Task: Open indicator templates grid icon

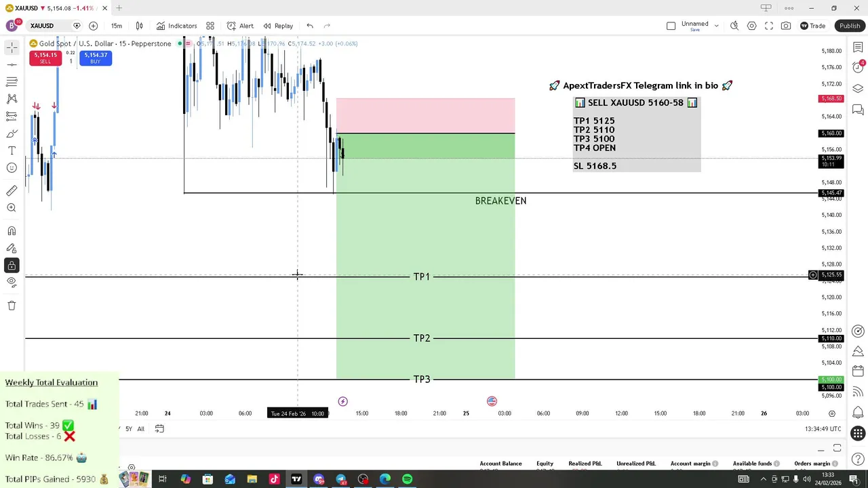Action: [x=210, y=26]
